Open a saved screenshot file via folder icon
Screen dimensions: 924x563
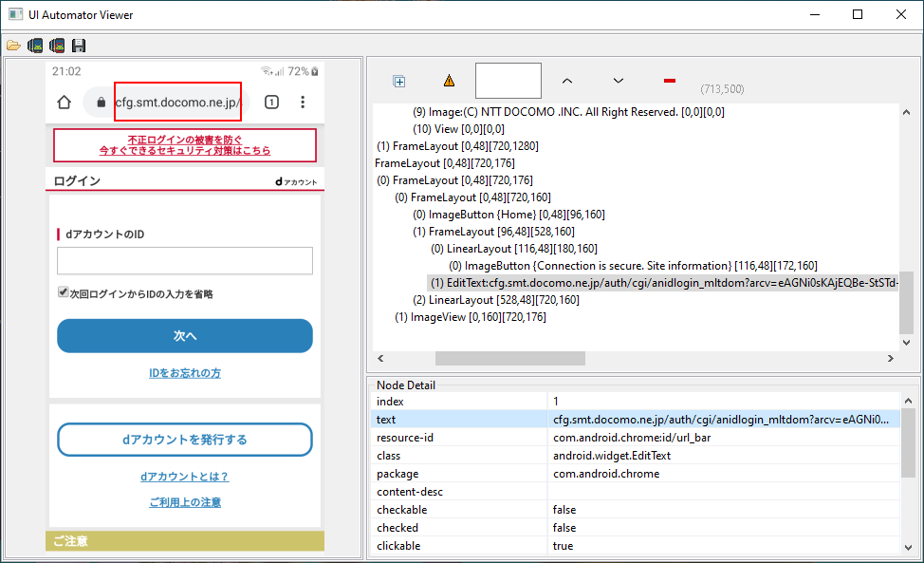point(13,46)
